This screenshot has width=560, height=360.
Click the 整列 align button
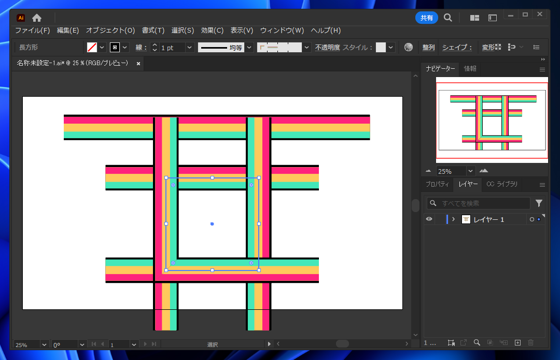[x=429, y=47]
